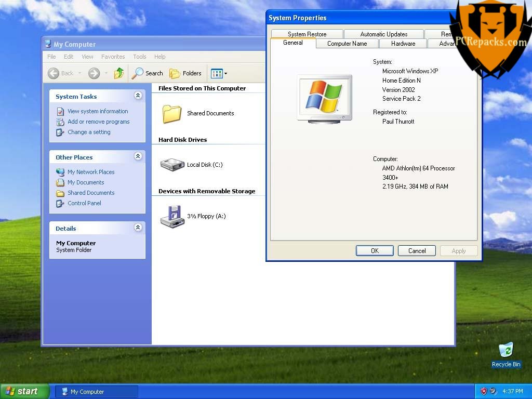Viewport: 532px width, 399px height.
Task: Switch to the Computer Name tab
Action: [347, 44]
